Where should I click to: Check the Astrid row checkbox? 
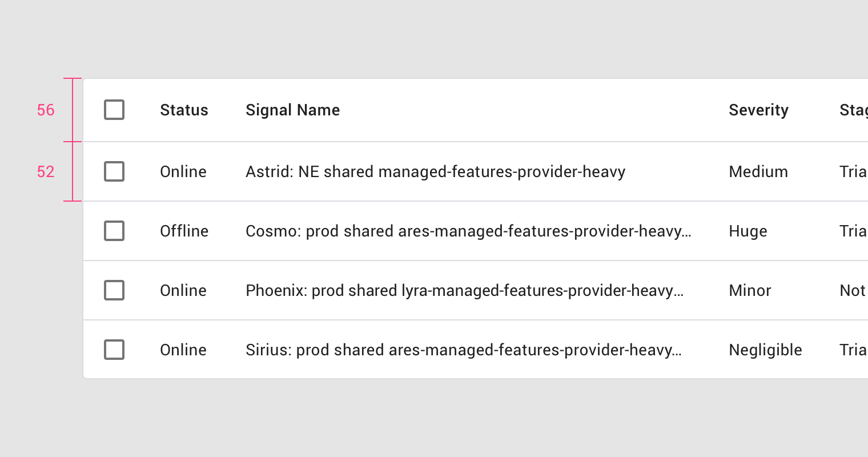[x=114, y=171]
